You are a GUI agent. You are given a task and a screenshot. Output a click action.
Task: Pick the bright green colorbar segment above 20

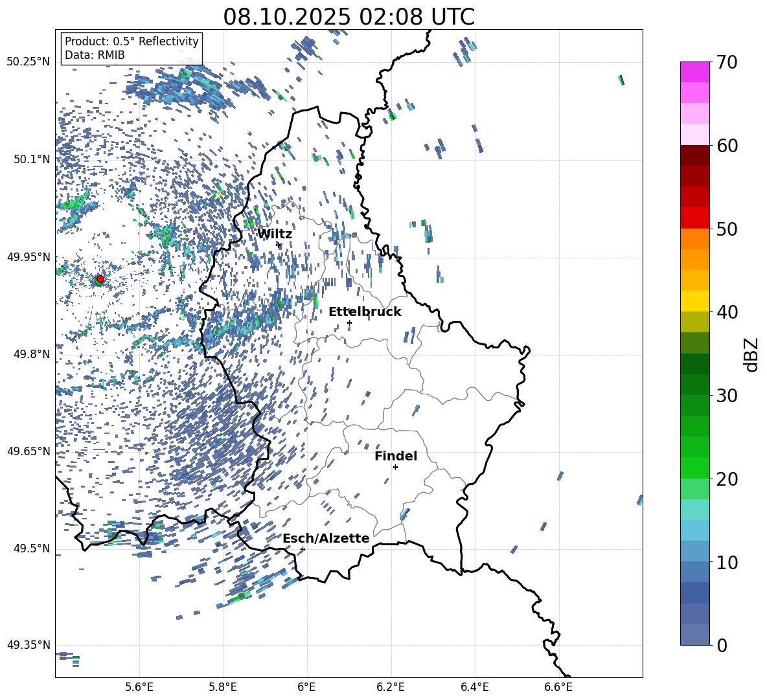click(x=694, y=468)
